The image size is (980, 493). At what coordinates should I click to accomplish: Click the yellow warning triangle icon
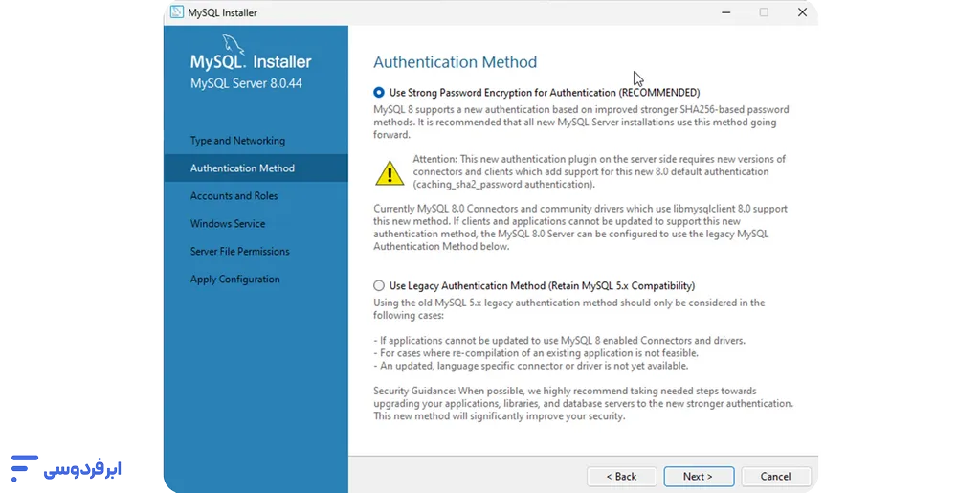coord(390,173)
